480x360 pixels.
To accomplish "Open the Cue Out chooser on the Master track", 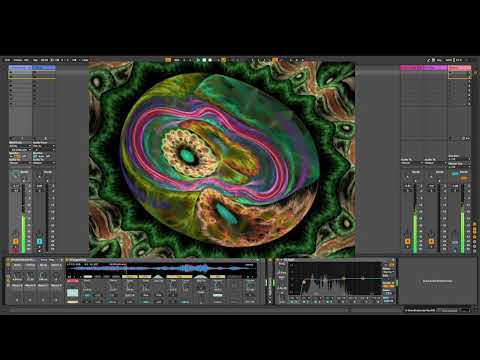I will pos(459,159).
